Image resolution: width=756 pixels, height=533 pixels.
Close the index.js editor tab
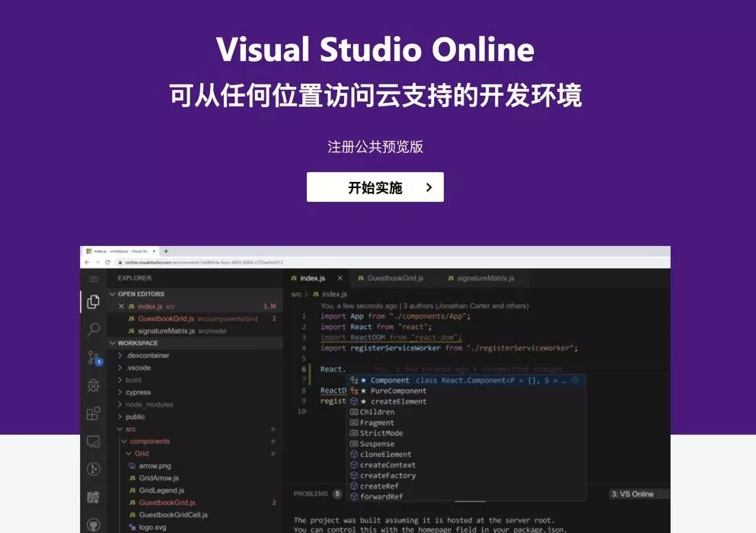click(340, 279)
